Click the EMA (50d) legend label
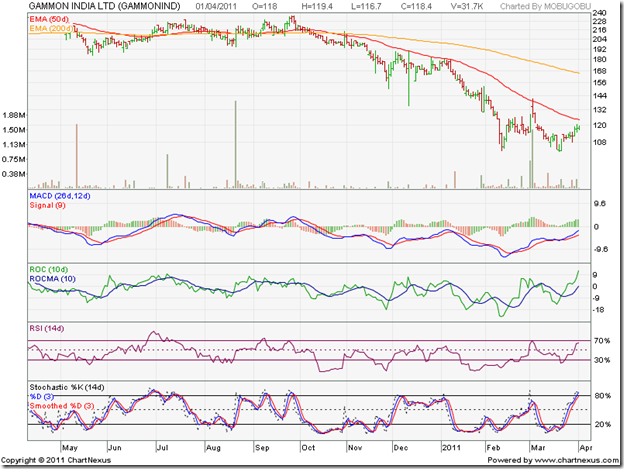The height and width of the screenshot is (469, 624). pyautogui.click(x=46, y=19)
